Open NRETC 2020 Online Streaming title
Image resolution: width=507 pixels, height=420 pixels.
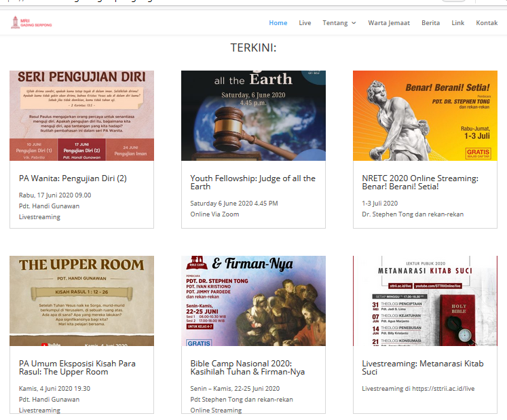[x=420, y=183]
